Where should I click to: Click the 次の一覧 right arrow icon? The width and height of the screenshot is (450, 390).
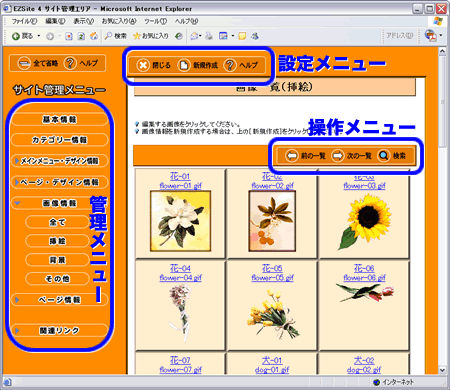coord(337,155)
